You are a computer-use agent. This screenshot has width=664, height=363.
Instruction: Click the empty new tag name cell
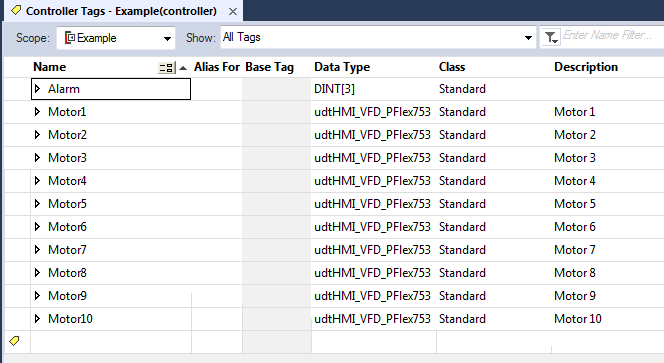pos(111,342)
